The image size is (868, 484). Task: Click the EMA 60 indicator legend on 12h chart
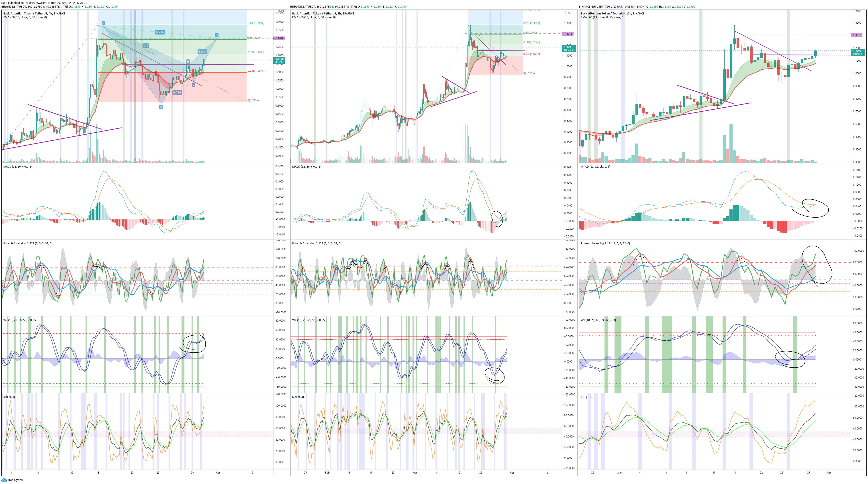[x=603, y=17]
